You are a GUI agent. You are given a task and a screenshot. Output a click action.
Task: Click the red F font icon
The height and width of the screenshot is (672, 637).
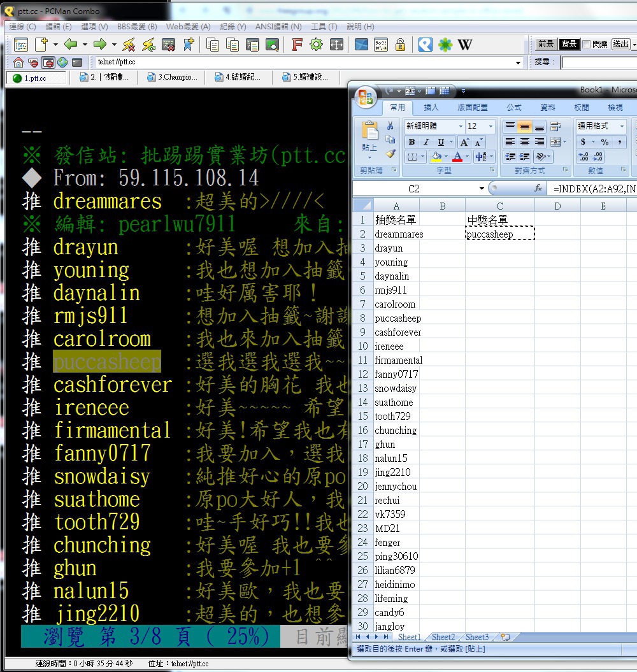pyautogui.click(x=297, y=45)
